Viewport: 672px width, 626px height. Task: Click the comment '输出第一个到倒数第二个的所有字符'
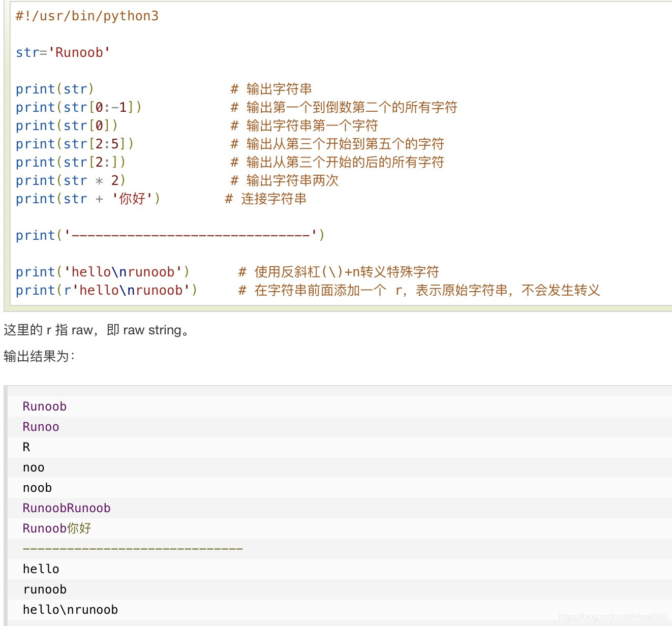coord(352,107)
